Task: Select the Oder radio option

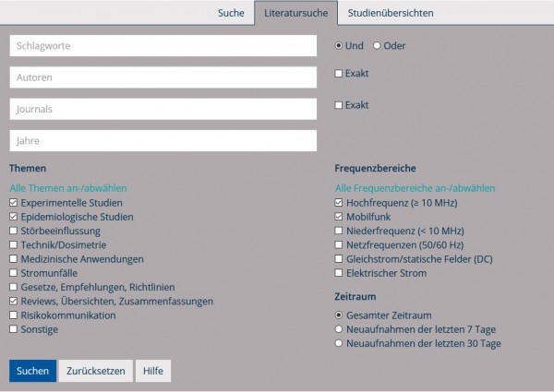Action: (377, 45)
